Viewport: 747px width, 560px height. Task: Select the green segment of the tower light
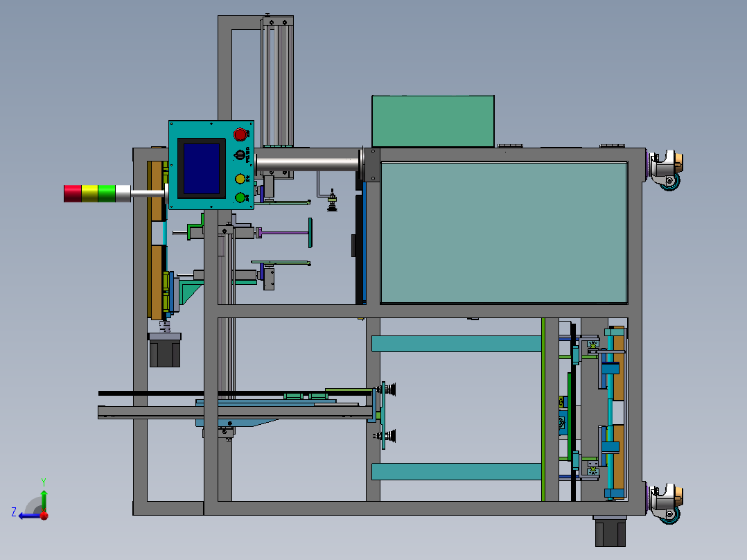tap(107, 193)
